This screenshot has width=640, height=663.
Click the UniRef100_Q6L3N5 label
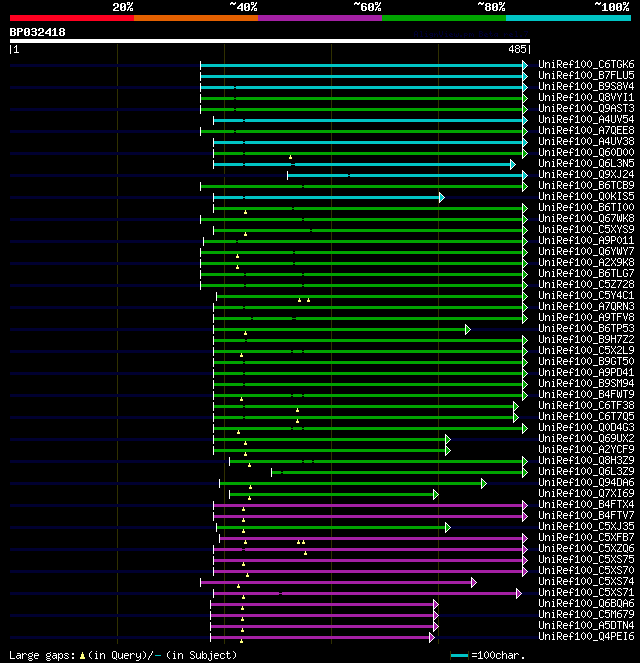(586, 163)
